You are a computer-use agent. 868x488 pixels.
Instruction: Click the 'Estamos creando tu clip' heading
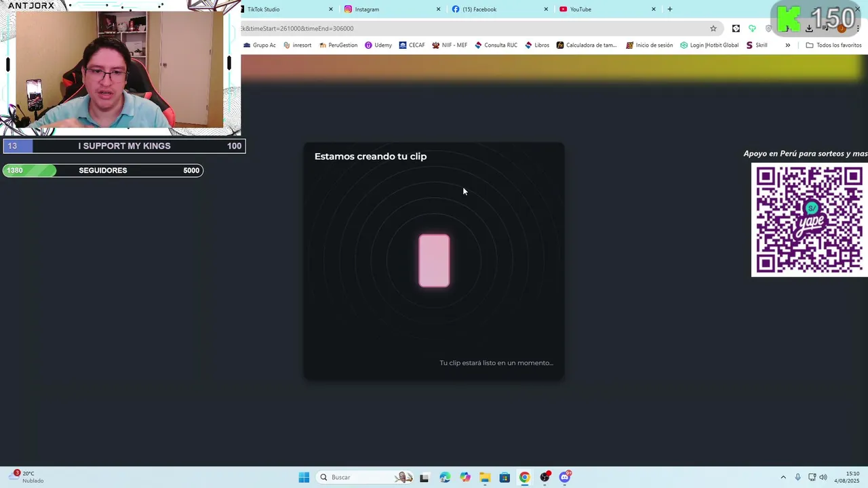[370, 157]
